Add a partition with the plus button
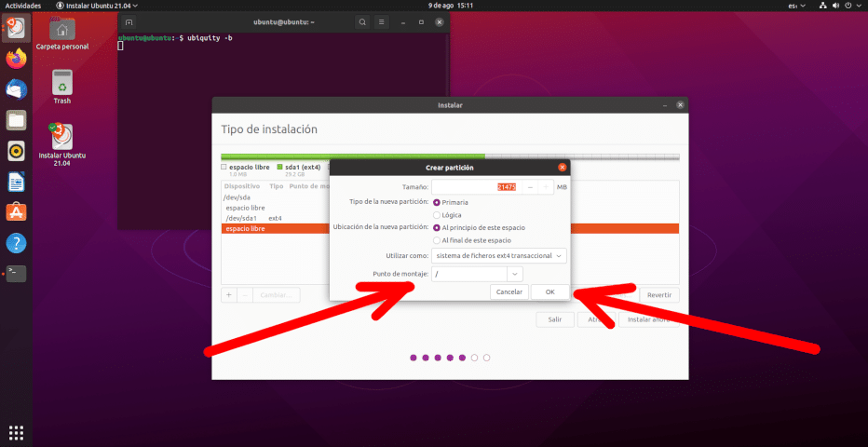 click(x=228, y=295)
